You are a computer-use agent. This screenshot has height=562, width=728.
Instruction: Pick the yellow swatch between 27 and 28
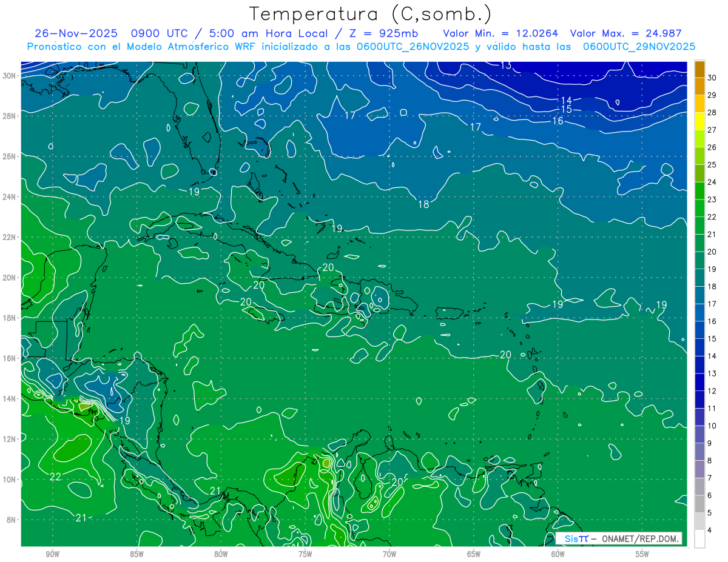699,121
